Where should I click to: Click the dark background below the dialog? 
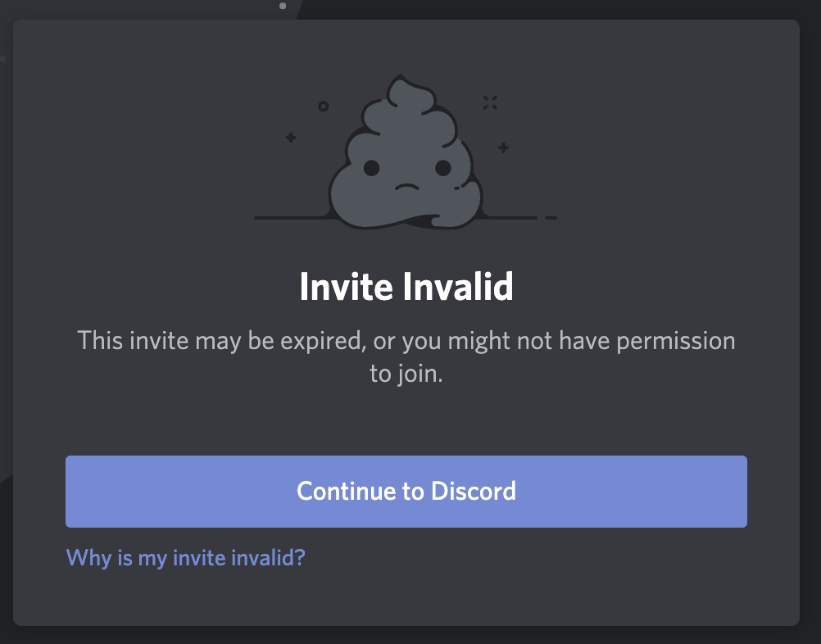406,636
